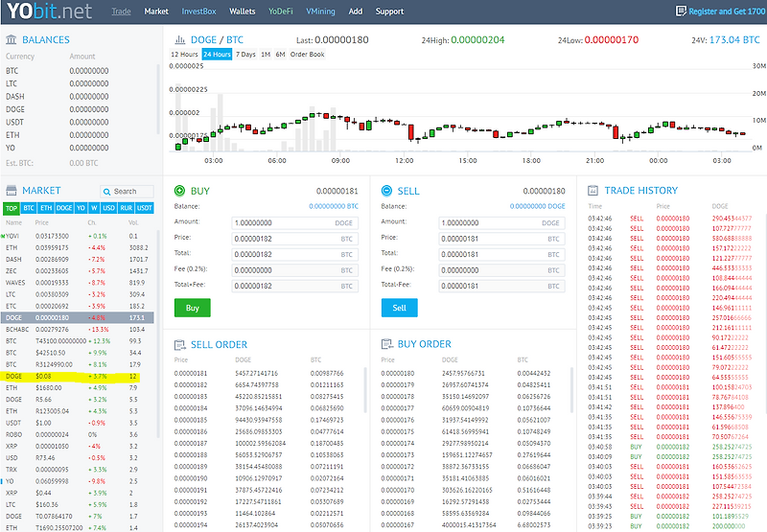
Task: Open the Support page
Action: coord(389,11)
